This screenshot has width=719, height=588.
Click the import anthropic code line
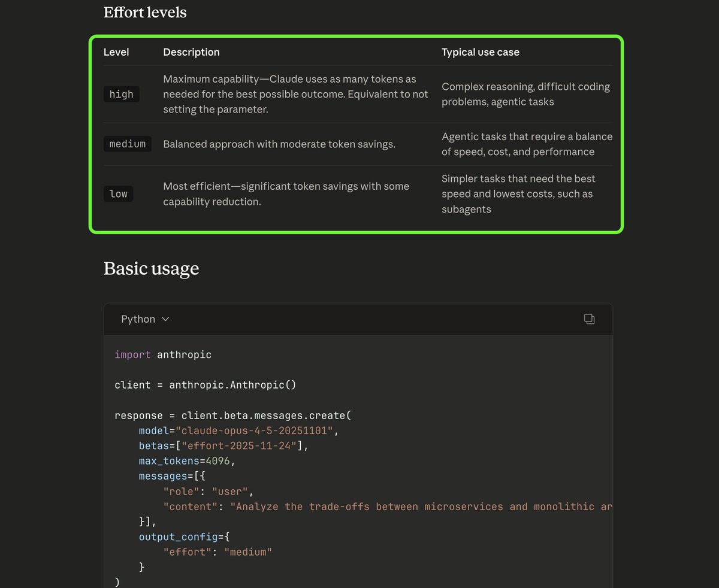click(x=163, y=354)
